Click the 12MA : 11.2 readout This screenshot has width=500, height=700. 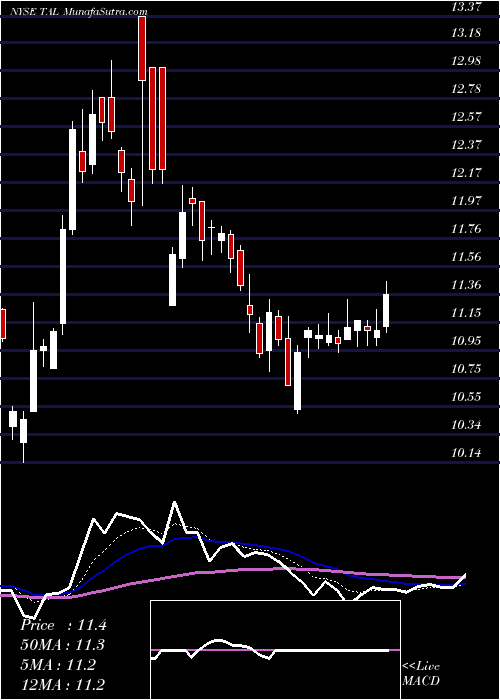pos(63,684)
